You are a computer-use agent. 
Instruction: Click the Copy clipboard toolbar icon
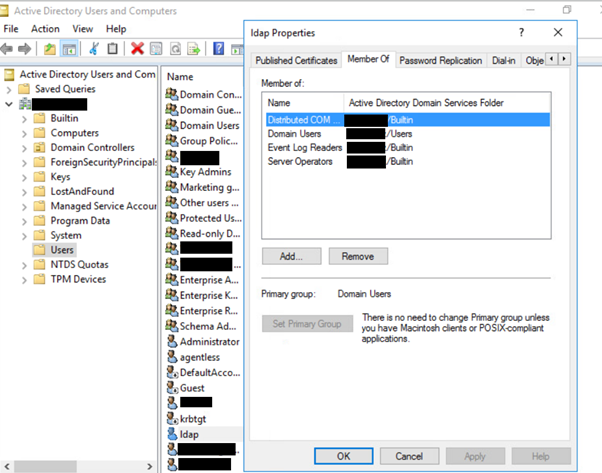(x=112, y=49)
